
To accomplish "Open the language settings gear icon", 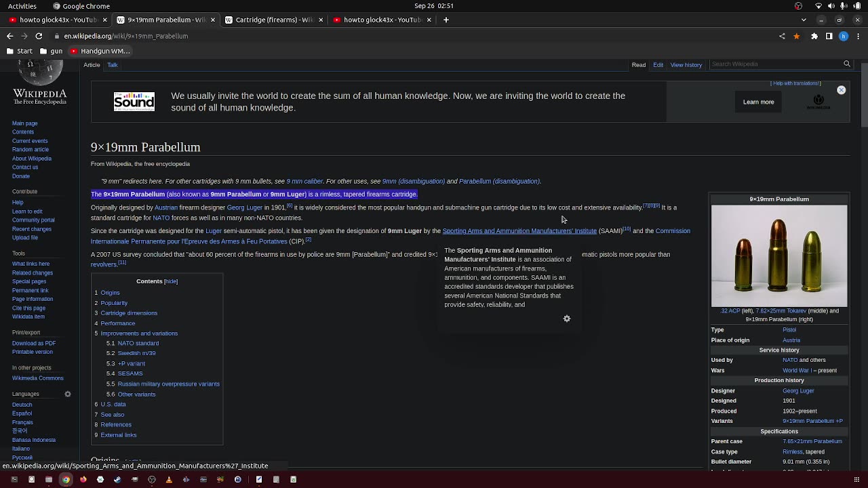I will 68,394.
